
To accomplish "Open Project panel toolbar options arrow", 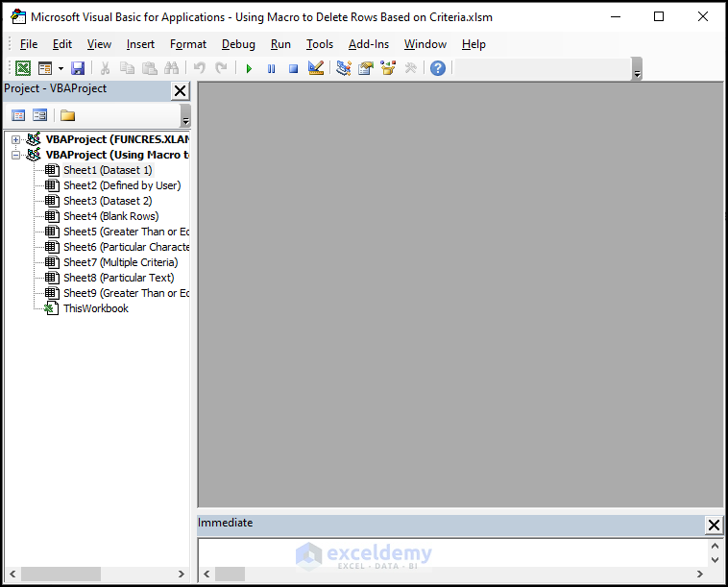I will [x=185, y=115].
